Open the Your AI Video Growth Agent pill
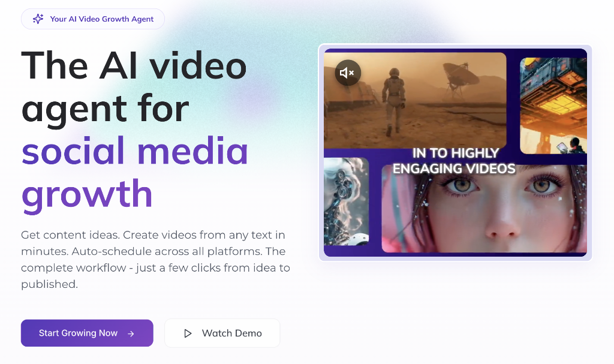614x364 pixels. point(92,19)
